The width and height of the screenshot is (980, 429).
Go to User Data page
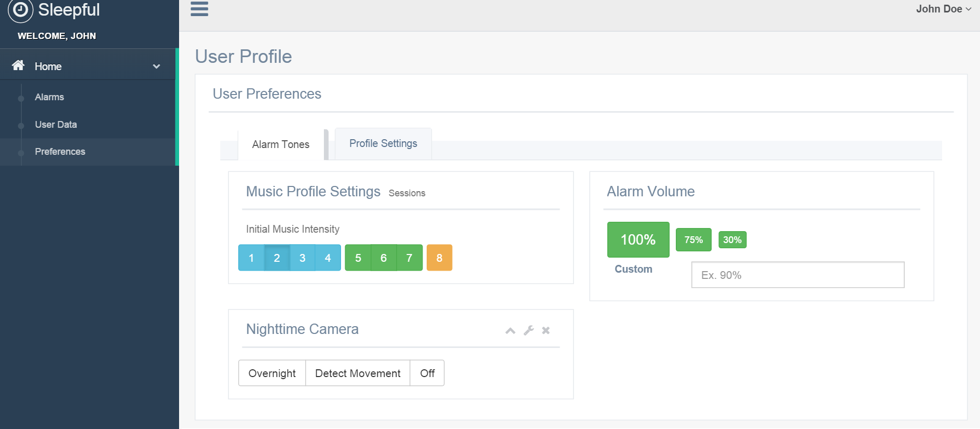point(56,125)
